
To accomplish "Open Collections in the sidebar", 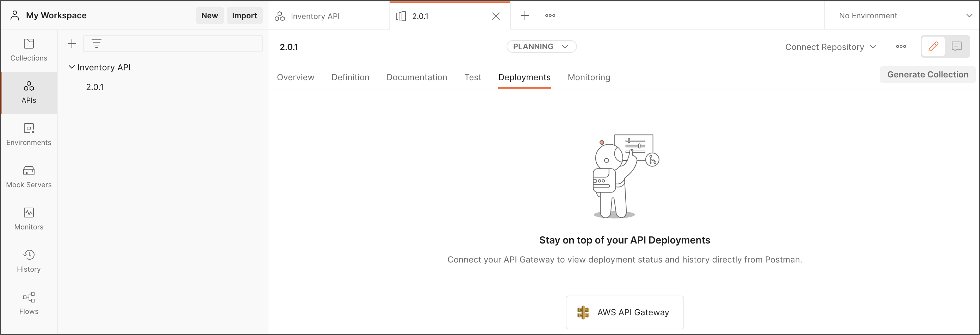I will 29,50.
